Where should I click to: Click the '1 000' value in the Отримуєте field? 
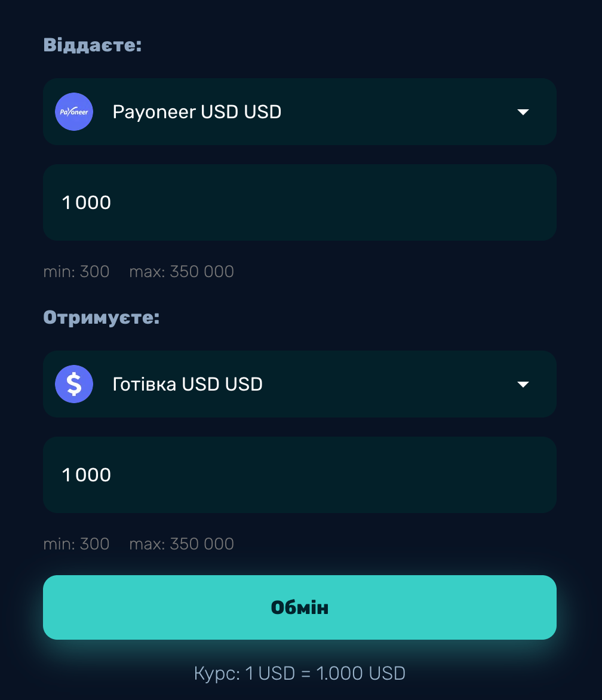point(87,475)
